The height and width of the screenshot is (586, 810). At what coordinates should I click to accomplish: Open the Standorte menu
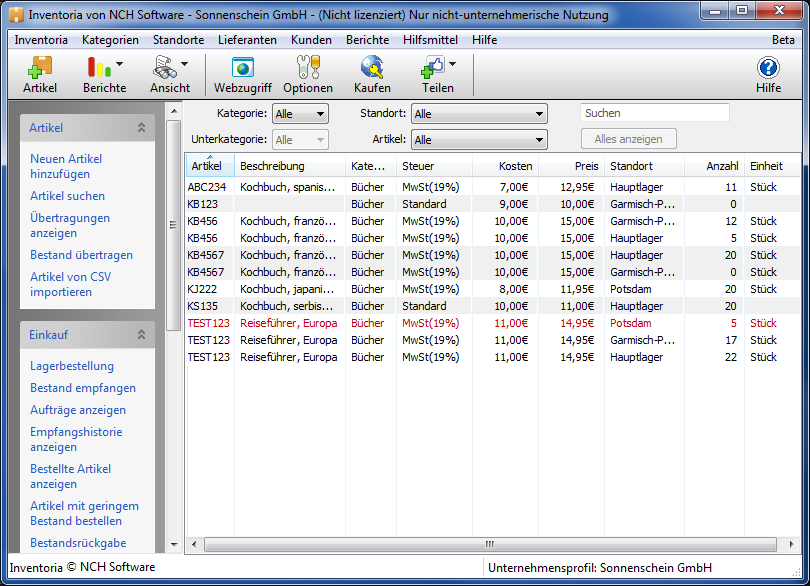[178, 40]
